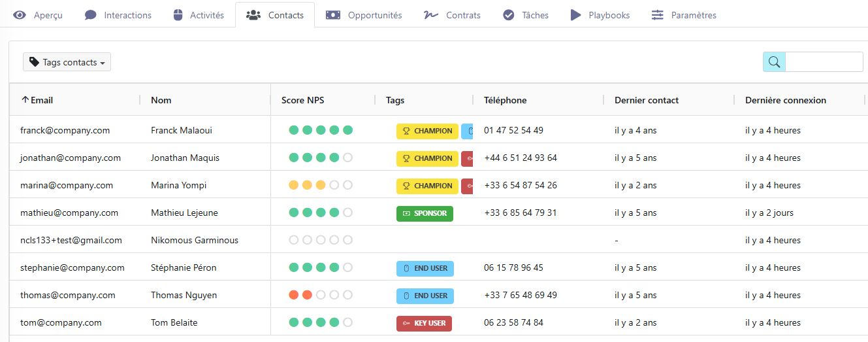This screenshot has height=342, width=868.
Task: Click Thomas Nguyen's red NPS score dots
Action: coord(300,295)
